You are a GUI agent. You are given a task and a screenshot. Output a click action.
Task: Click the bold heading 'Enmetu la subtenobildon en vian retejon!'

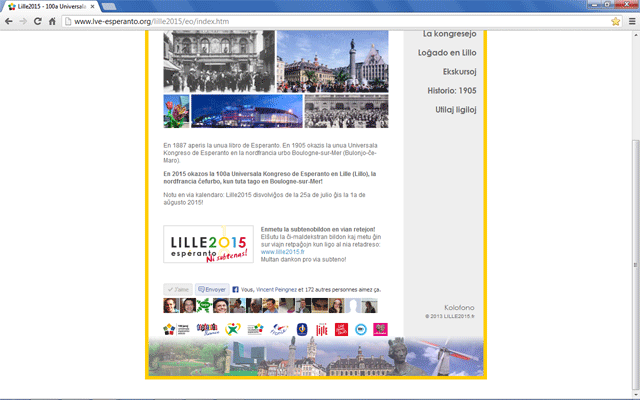[318, 229]
